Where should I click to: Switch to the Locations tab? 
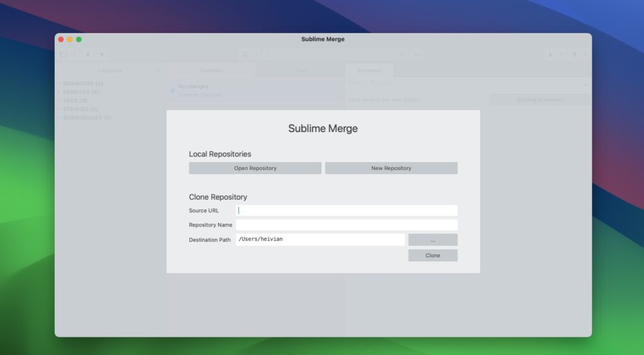(110, 70)
